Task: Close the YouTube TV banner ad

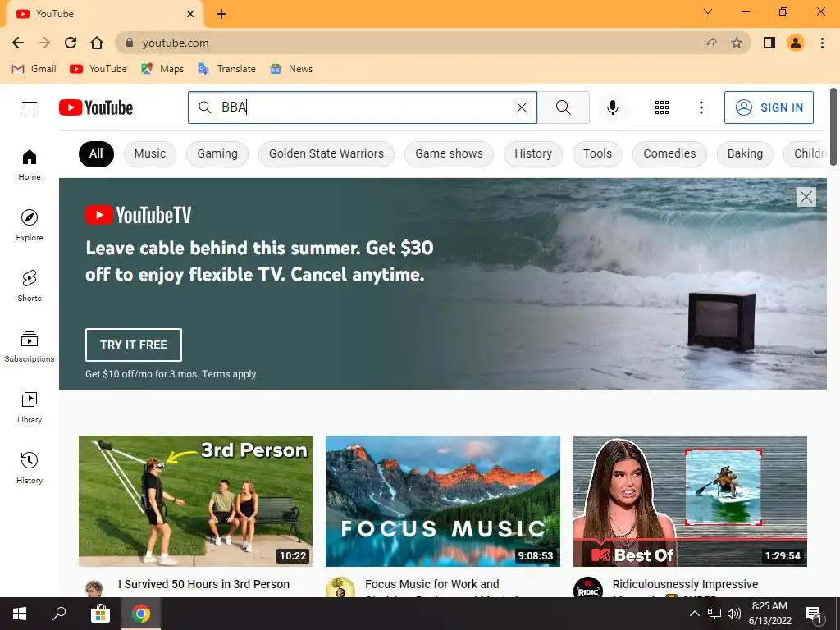Action: click(806, 197)
